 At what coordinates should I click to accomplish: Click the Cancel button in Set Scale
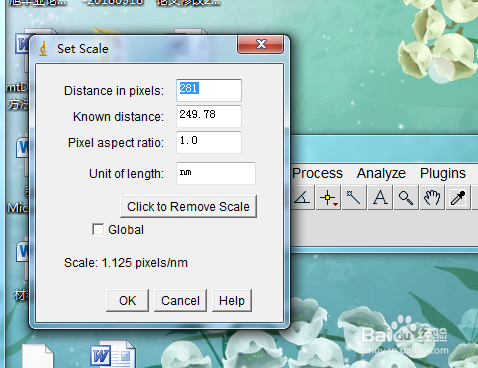pyautogui.click(x=180, y=301)
